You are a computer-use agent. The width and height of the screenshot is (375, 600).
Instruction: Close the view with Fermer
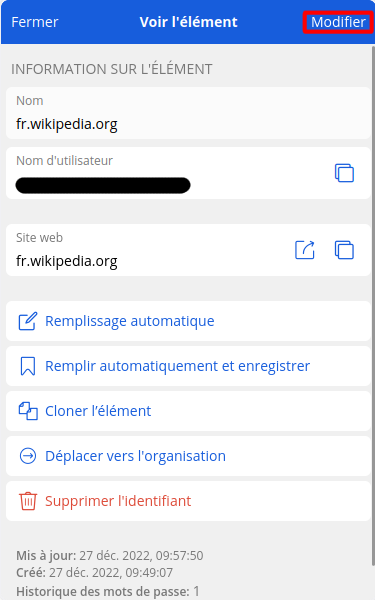click(x=35, y=22)
